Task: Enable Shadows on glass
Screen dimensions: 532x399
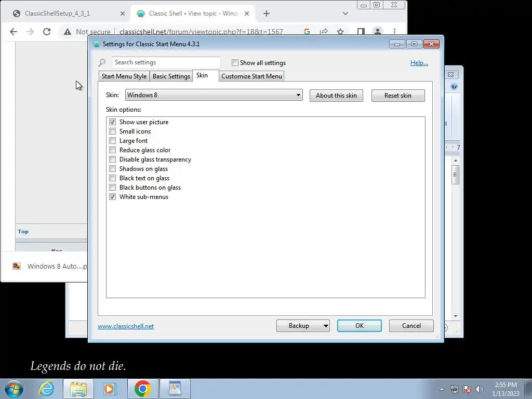Action: click(112, 169)
